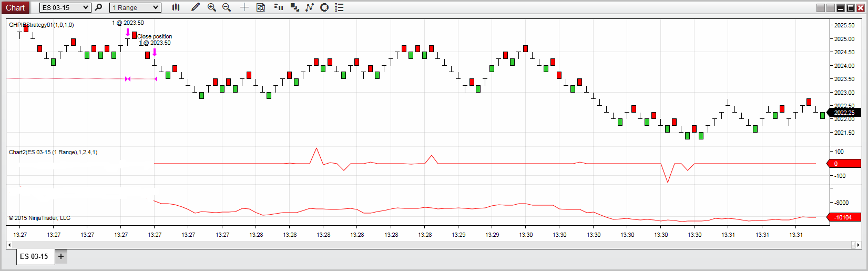Click the chart's horizontal scrollbar track
The image size is (868, 271).
point(431,245)
